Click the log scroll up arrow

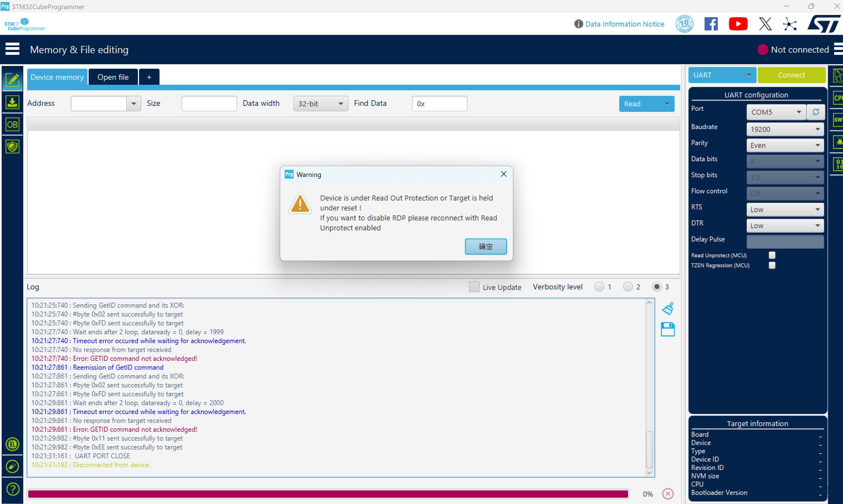(649, 303)
